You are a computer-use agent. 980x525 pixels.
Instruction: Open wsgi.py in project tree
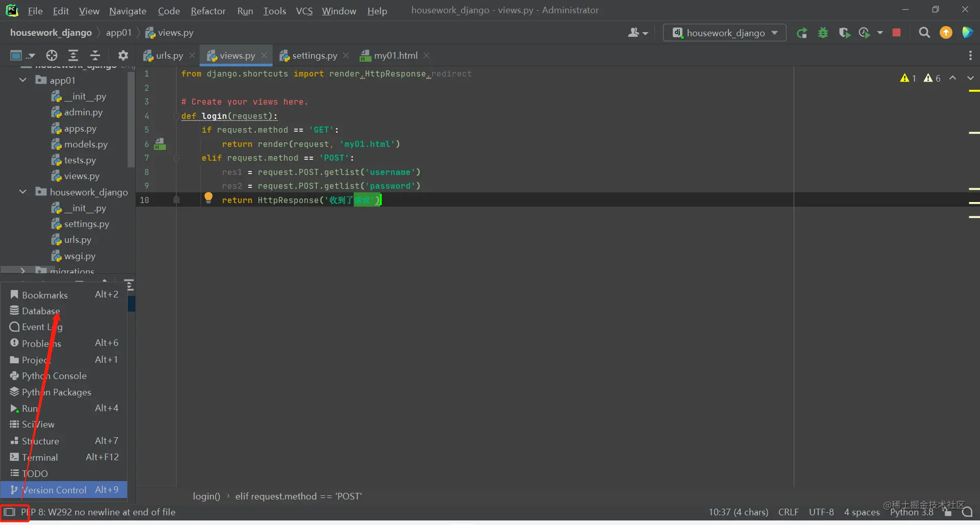click(x=73, y=256)
